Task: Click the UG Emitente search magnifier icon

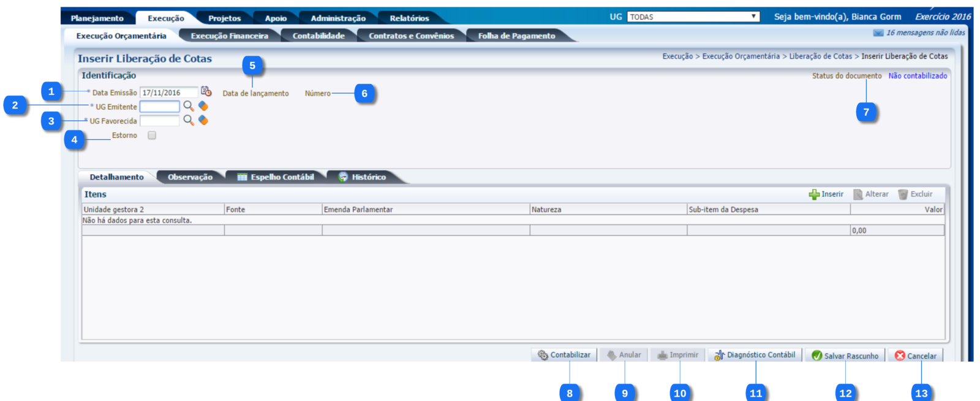Action: [x=189, y=106]
